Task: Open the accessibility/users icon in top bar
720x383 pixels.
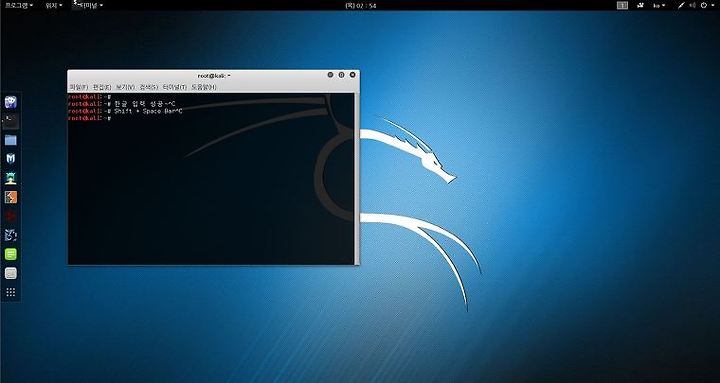Action: (641, 5)
